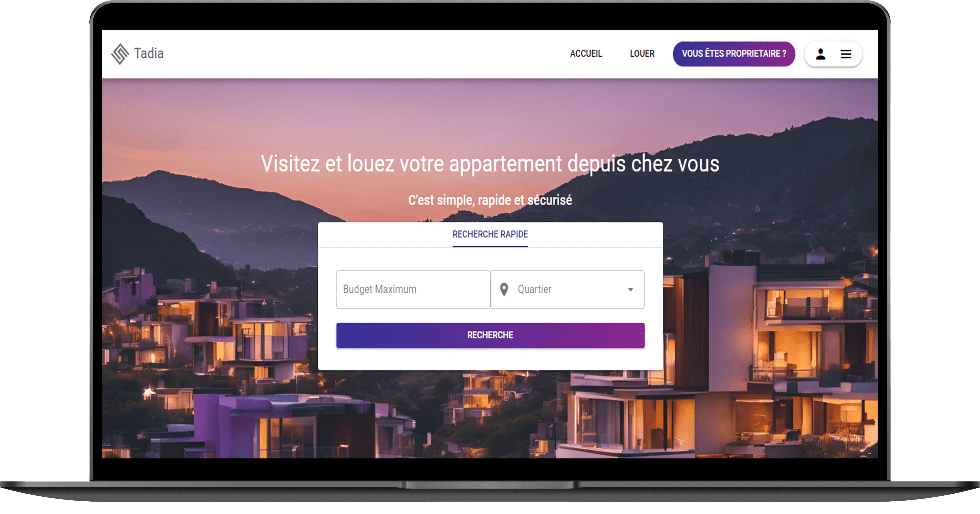Click the headline "Visitez et louez votre appartement"
This screenshot has height=514, width=980.
click(411, 164)
